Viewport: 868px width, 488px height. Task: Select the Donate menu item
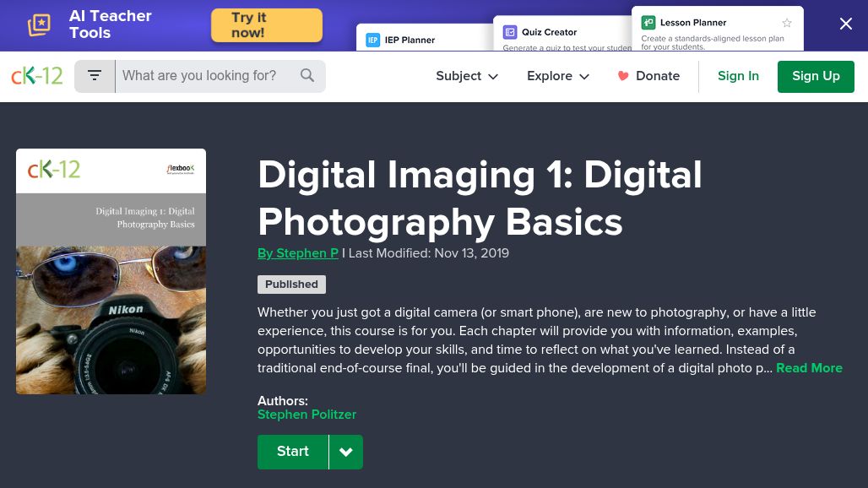(658, 76)
